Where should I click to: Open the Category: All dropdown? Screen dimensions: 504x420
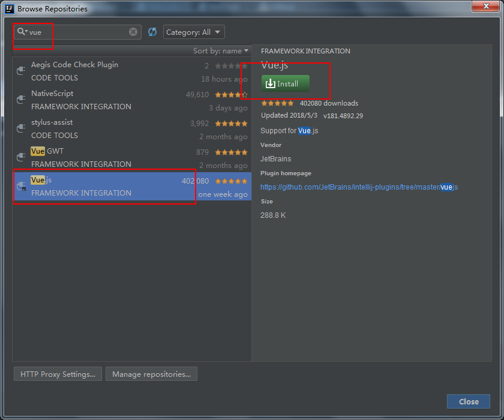(x=194, y=32)
